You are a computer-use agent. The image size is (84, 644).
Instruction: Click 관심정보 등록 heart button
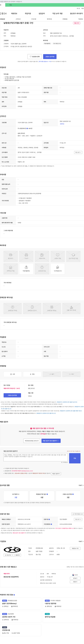click(x=35, y=57)
